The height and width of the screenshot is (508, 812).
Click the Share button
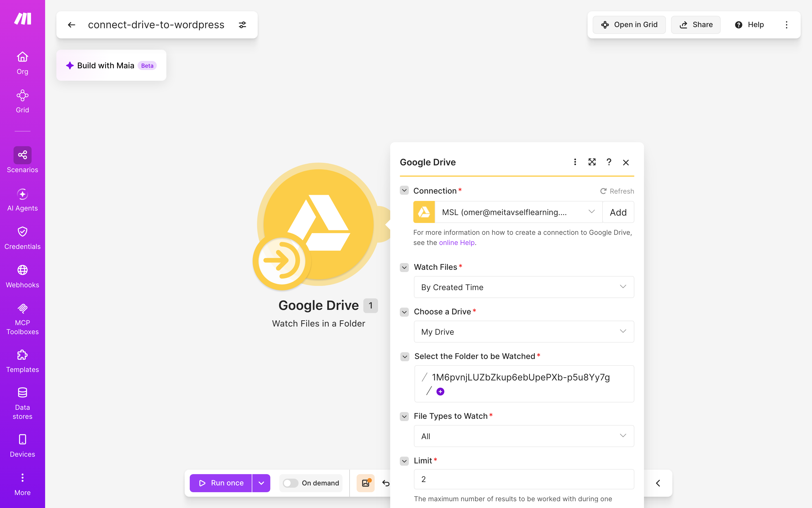pyautogui.click(x=696, y=25)
